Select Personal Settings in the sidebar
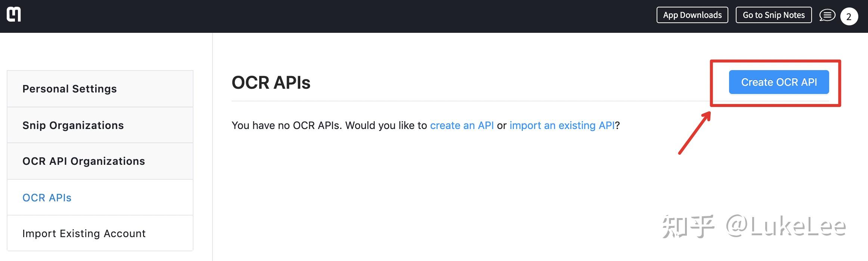The width and height of the screenshot is (868, 261). coord(69,89)
